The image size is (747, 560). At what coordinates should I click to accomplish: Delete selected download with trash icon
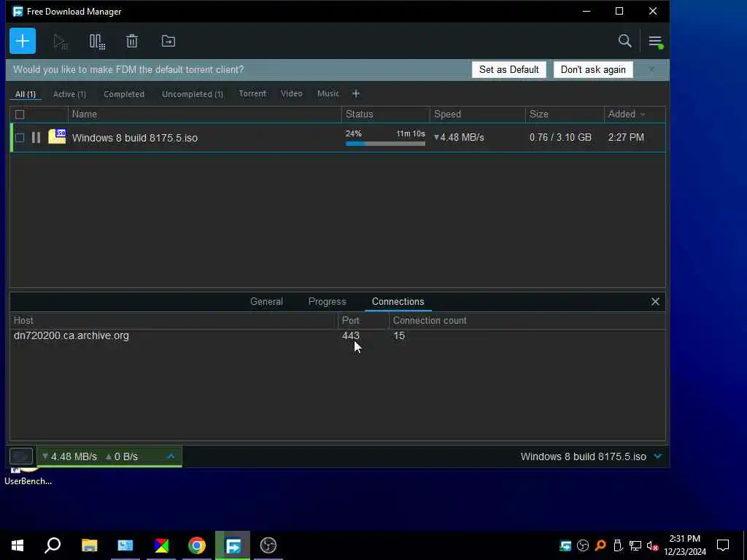pos(132,41)
